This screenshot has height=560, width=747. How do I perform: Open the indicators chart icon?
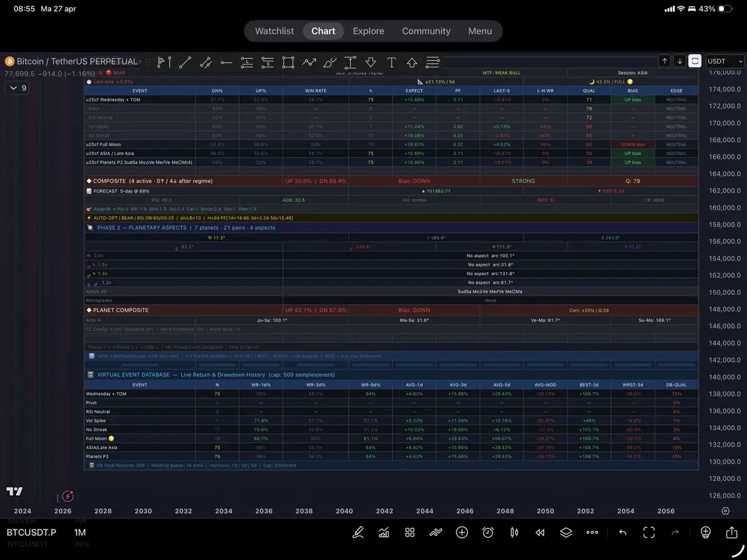(384, 533)
